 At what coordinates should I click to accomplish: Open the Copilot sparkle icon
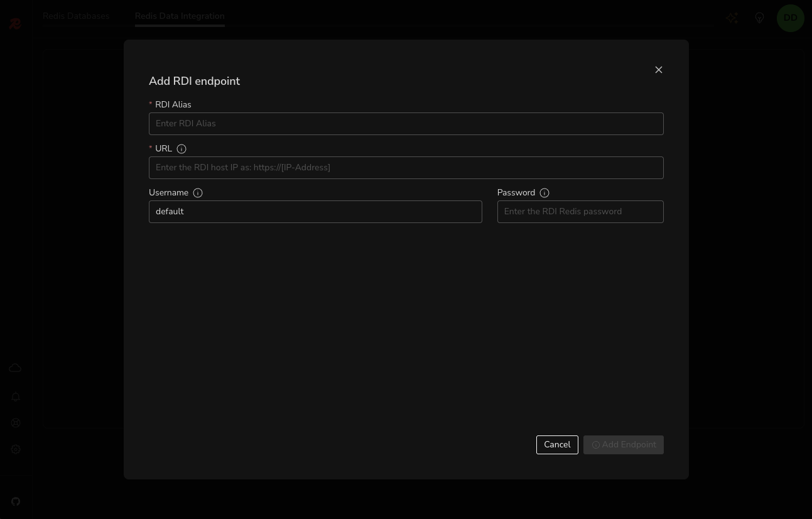coord(732,18)
